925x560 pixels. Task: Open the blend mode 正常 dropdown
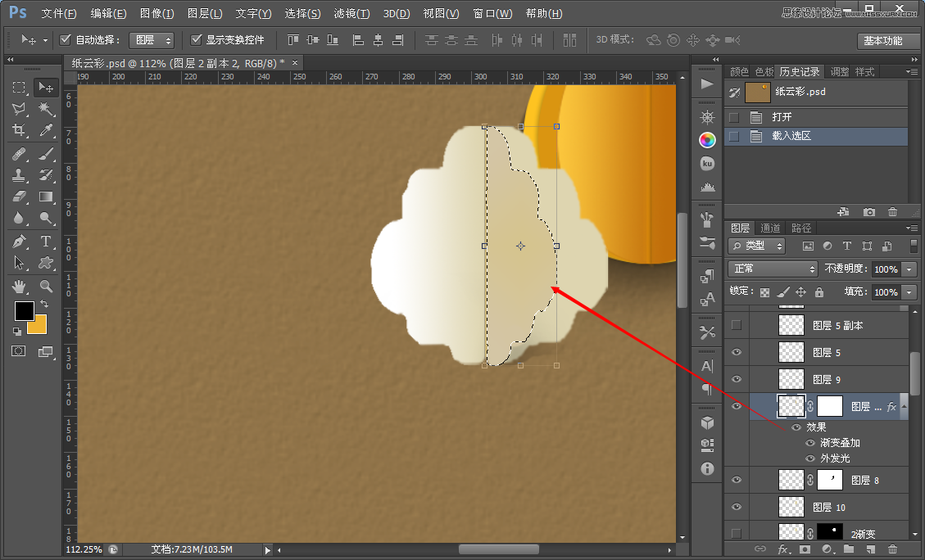773,269
